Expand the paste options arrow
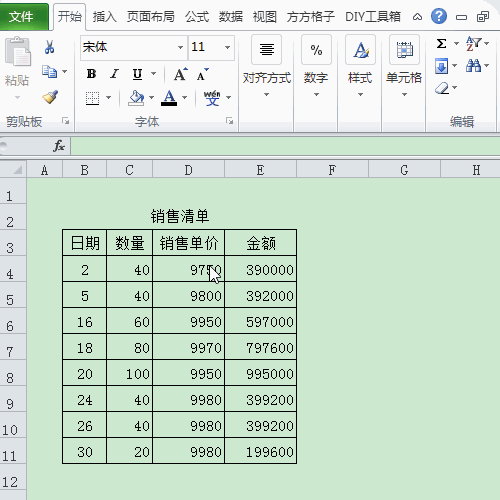 17,98
